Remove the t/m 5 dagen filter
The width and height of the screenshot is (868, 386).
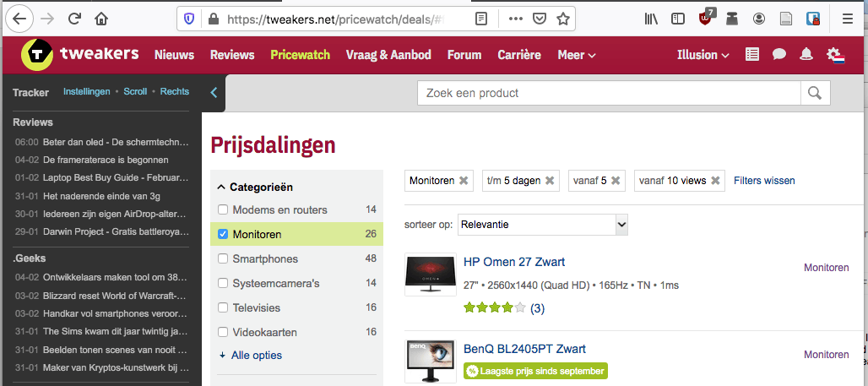[550, 181]
